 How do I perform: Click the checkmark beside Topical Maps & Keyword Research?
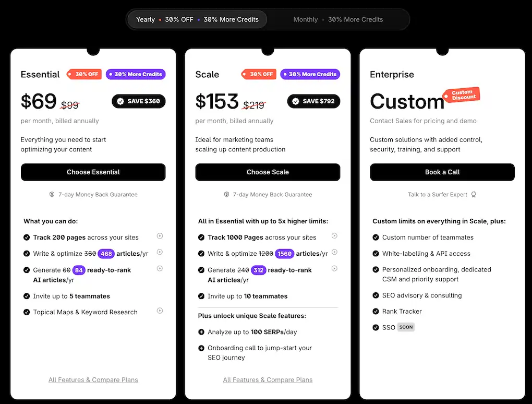tap(26, 312)
